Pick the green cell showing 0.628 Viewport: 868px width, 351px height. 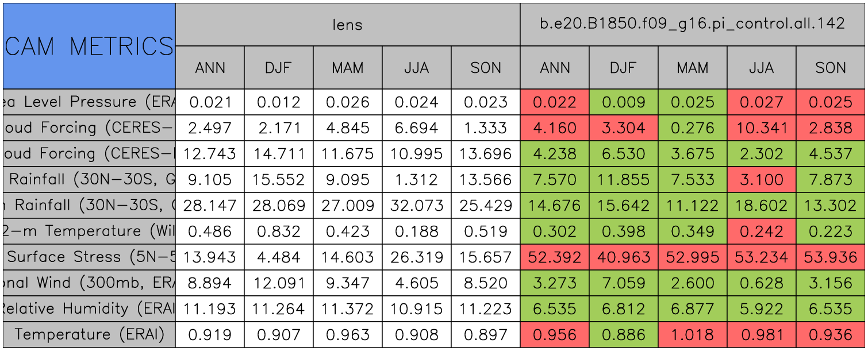pyautogui.click(x=761, y=283)
